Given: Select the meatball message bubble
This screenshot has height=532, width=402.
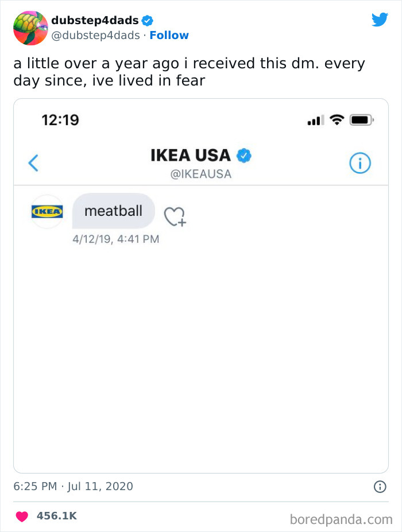Looking at the screenshot, I should [x=113, y=211].
